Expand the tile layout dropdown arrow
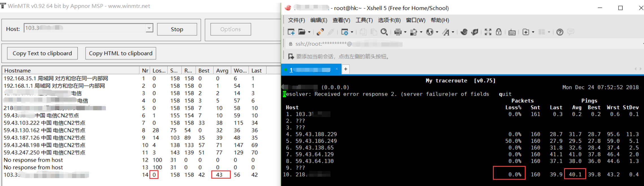 point(549,32)
